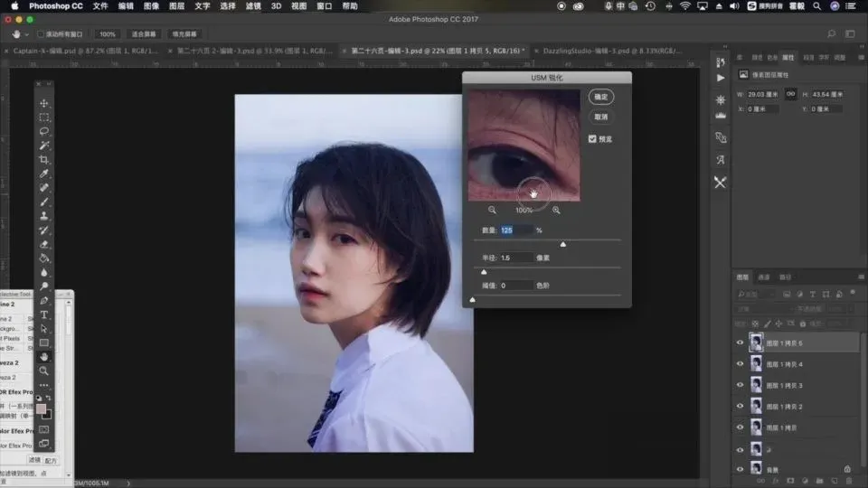Click the zoom-out magnifier under the USM preview
The width and height of the screenshot is (868, 488).
[493, 210]
